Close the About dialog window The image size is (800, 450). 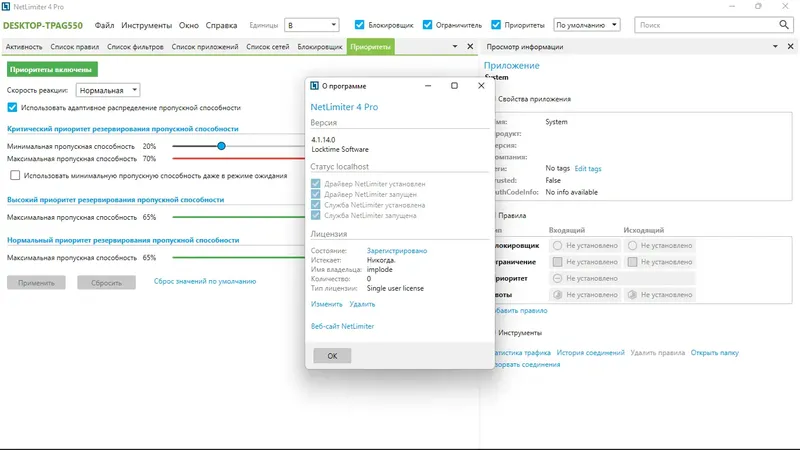coord(481,86)
